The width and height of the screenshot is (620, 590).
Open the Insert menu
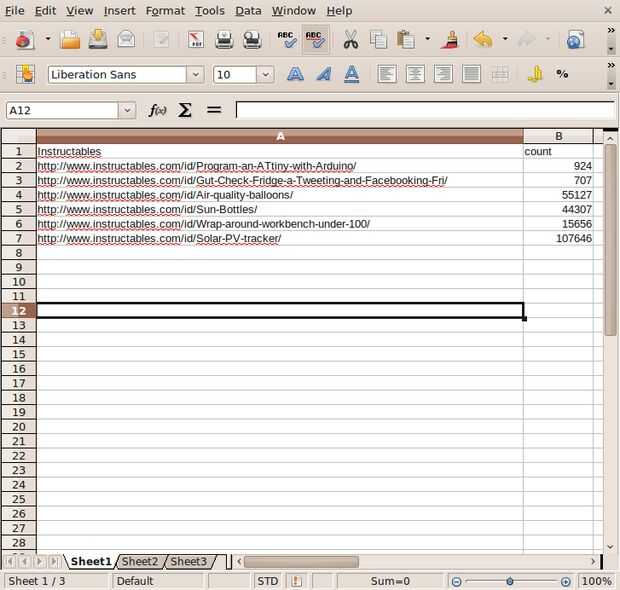(x=119, y=11)
